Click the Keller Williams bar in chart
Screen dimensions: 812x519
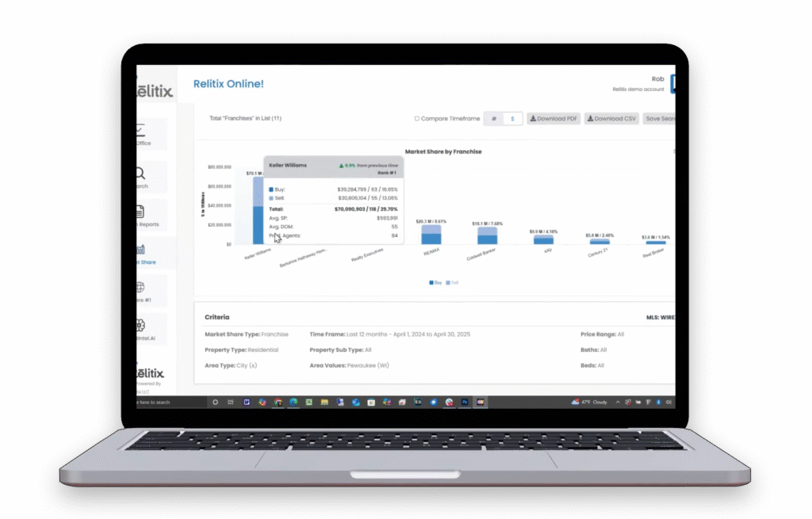coord(258,211)
